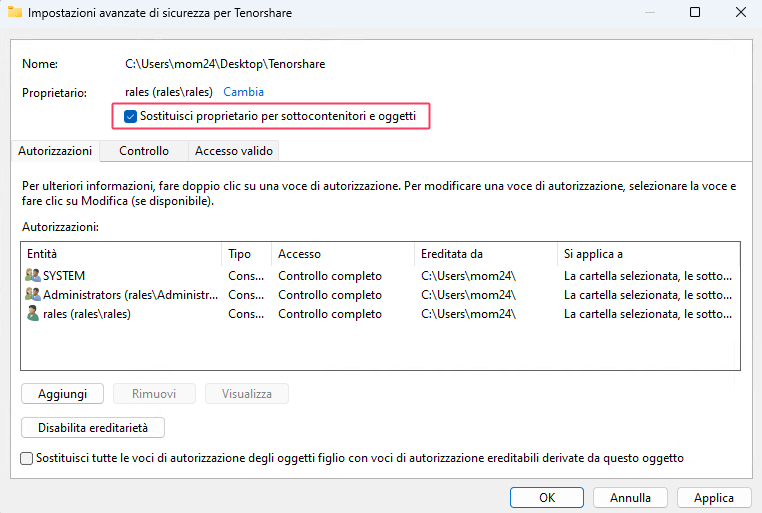Click the Cambia owner link
This screenshot has height=513, width=762.
pyautogui.click(x=243, y=92)
